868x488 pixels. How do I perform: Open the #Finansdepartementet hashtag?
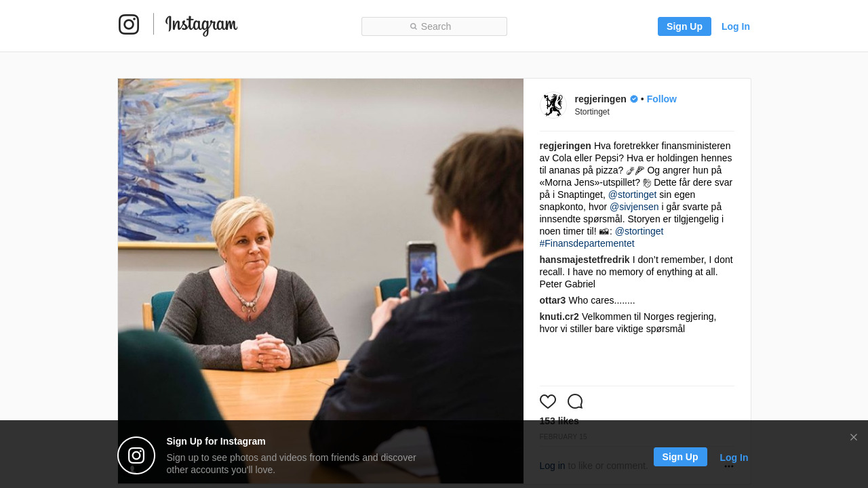tap(587, 243)
